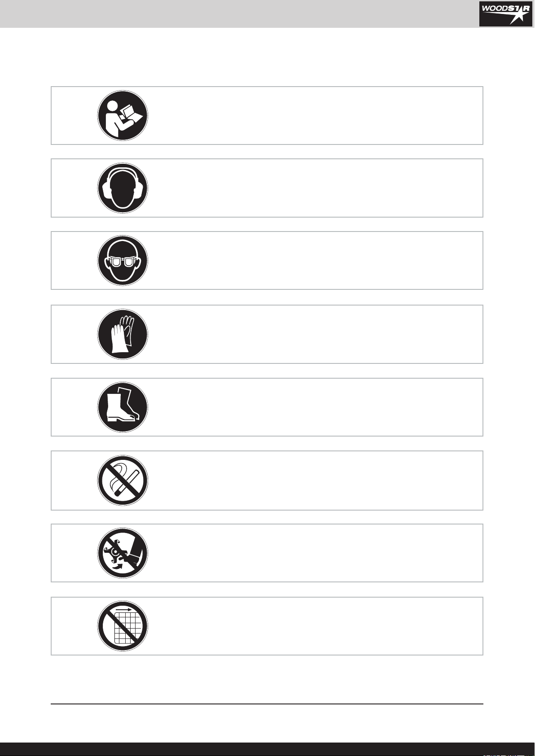Select the ear protection headphones symbol
The height and width of the screenshot is (756, 535).
tap(123, 188)
